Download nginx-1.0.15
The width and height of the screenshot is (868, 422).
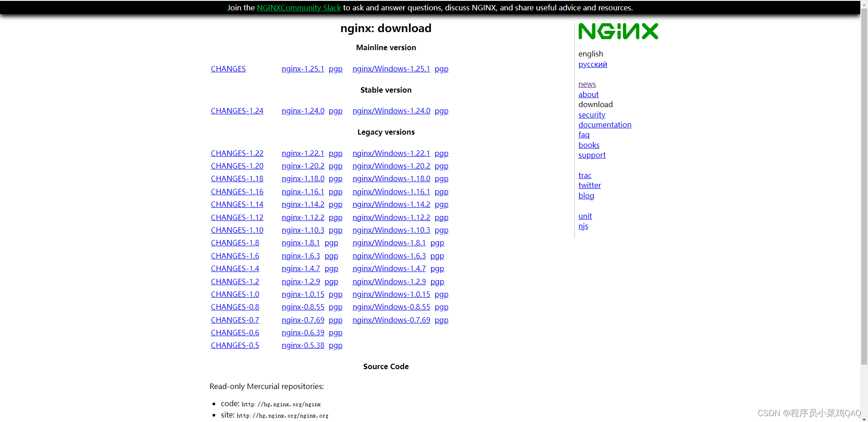[x=303, y=294]
